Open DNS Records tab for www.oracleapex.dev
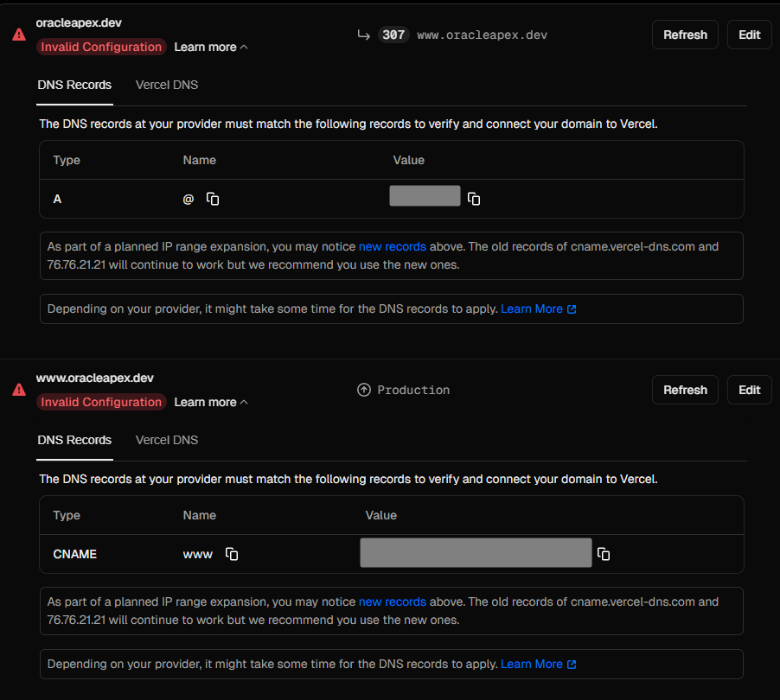 (74, 440)
